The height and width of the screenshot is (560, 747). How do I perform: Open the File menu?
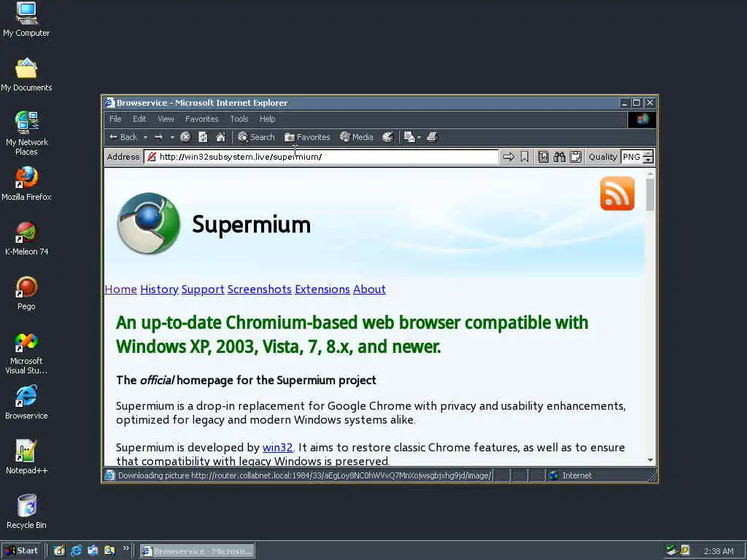pos(115,119)
